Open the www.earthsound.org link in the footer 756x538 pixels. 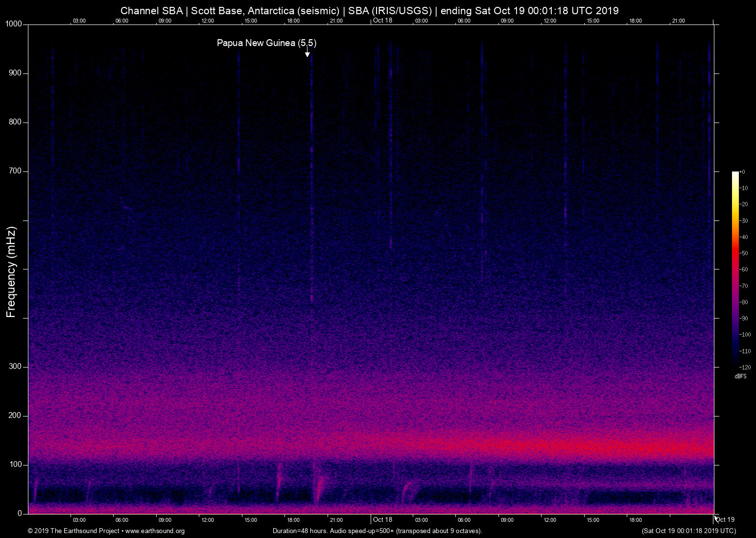[155, 531]
